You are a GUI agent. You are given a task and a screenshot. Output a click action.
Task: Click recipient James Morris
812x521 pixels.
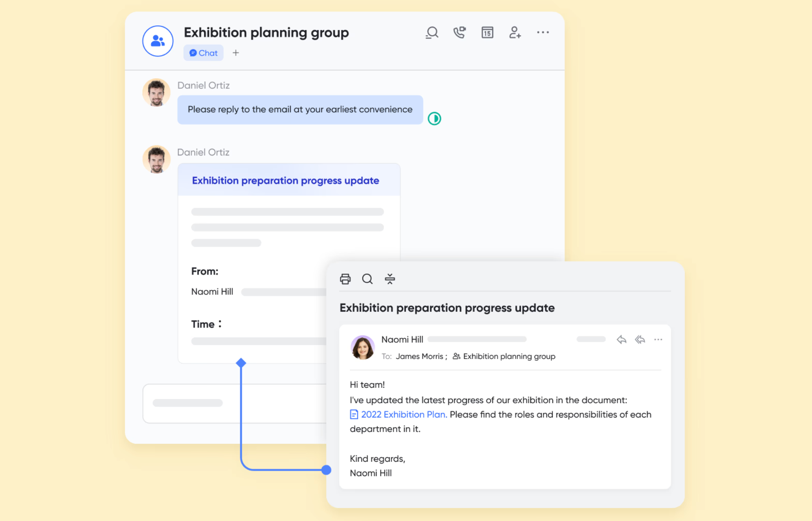[419, 356]
